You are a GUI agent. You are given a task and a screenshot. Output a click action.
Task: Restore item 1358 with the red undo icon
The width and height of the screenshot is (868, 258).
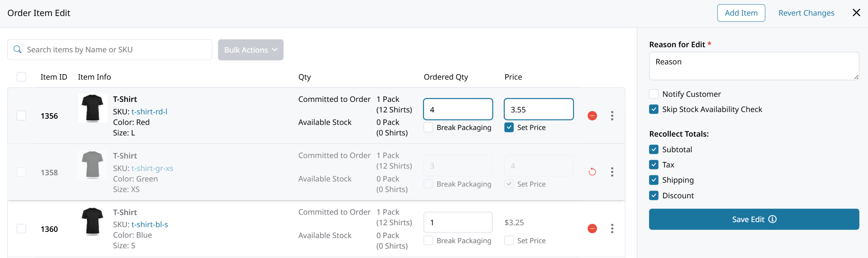[x=592, y=172]
